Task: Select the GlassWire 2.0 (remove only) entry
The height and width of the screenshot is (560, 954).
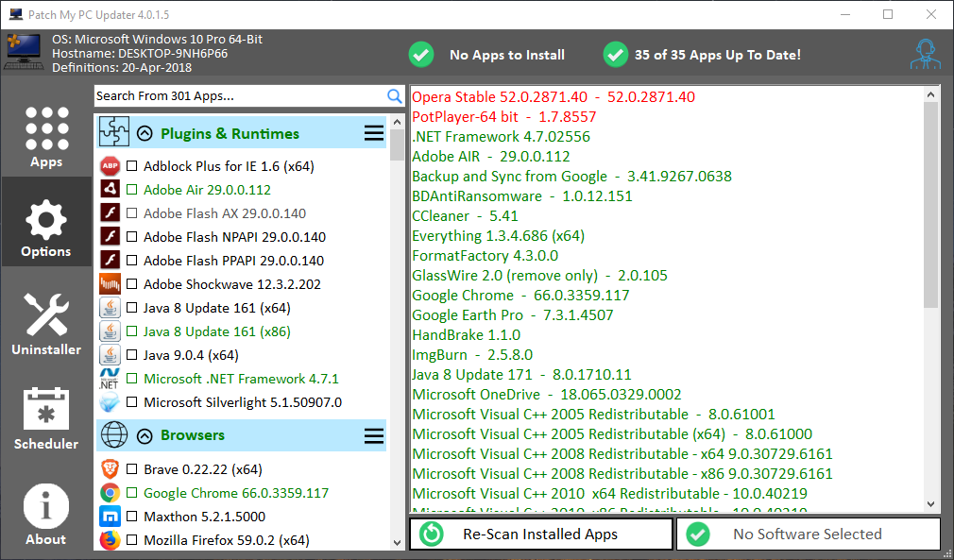Action: pyautogui.click(x=539, y=276)
